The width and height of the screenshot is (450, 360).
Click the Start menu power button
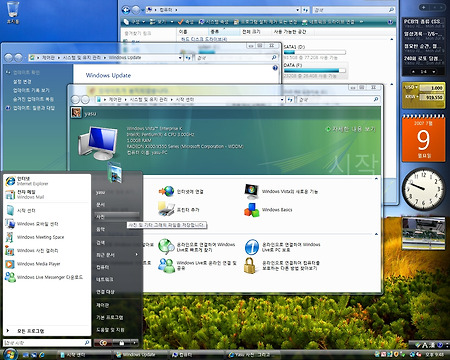[x=103, y=343]
